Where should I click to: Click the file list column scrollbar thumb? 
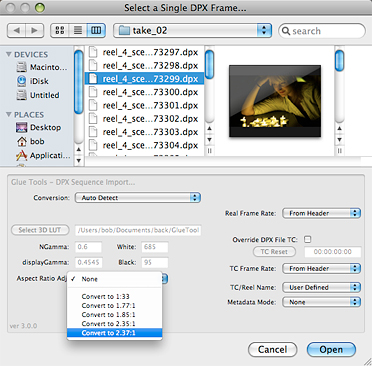pyautogui.click(x=209, y=64)
